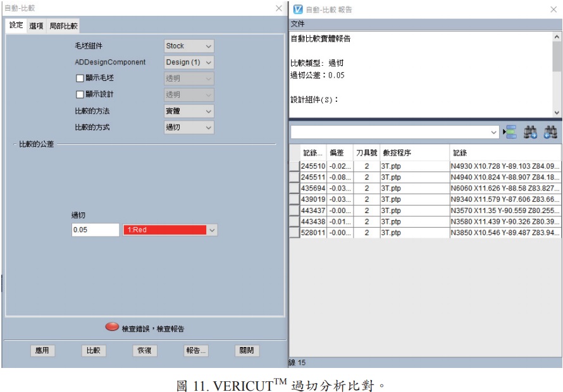Click the N3570 X11.35 record text

click(x=505, y=211)
